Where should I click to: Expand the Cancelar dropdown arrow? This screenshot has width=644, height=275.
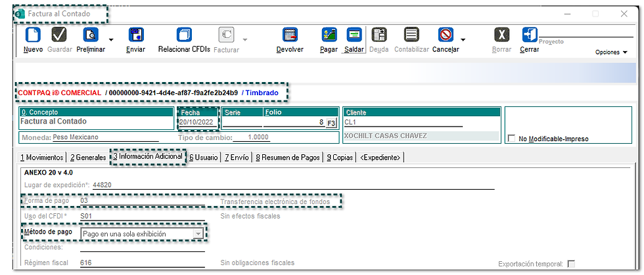click(x=463, y=40)
